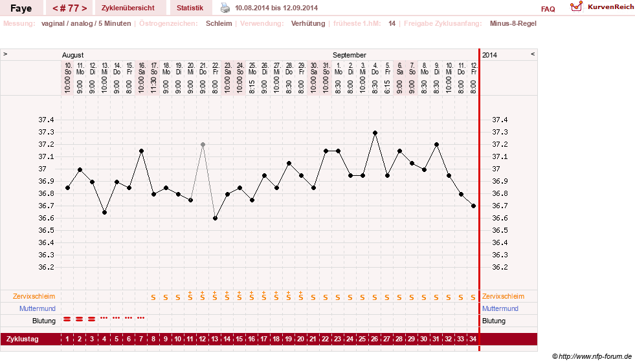Image resolution: width=635 pixels, height=364 pixels.
Task: Select the Faye profile tab
Action: tap(21, 8)
